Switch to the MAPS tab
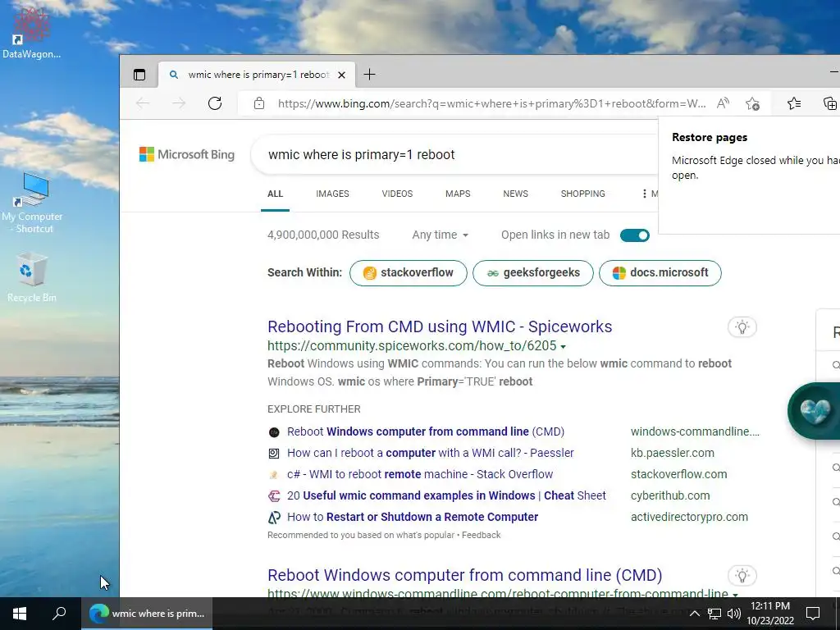 pos(458,194)
